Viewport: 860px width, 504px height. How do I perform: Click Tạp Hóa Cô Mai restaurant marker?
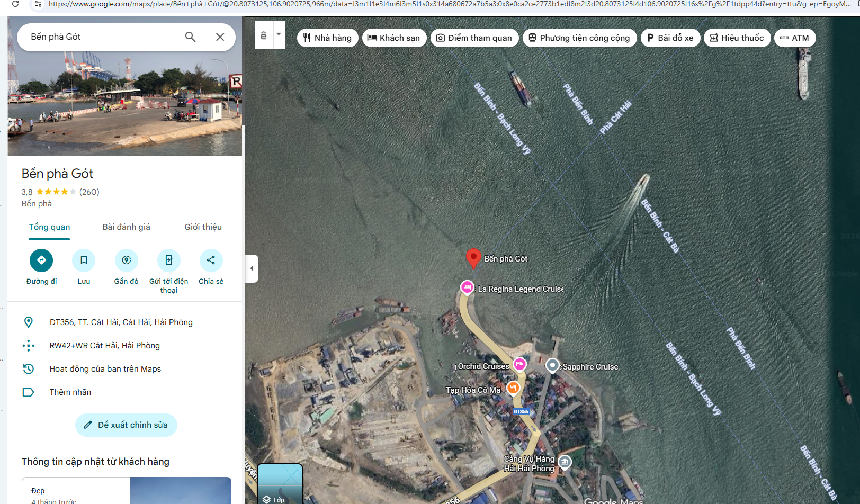513,388
